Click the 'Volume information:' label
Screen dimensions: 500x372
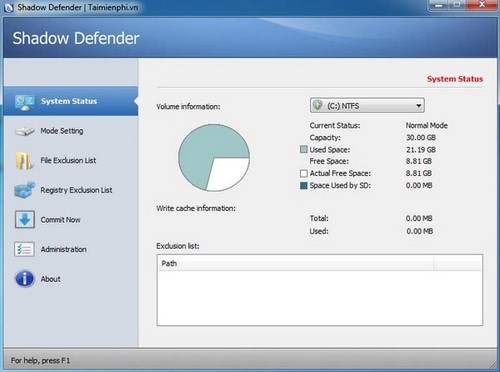coord(188,107)
